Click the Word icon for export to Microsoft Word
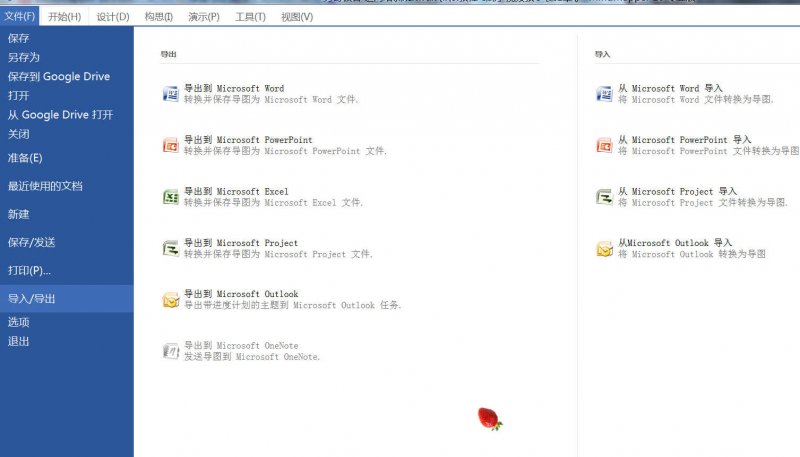Image resolution: width=800 pixels, height=457 pixels. pyautogui.click(x=170, y=94)
